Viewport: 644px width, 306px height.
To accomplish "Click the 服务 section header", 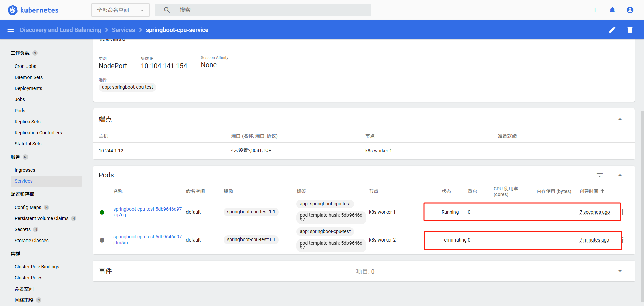I will 15,157.
